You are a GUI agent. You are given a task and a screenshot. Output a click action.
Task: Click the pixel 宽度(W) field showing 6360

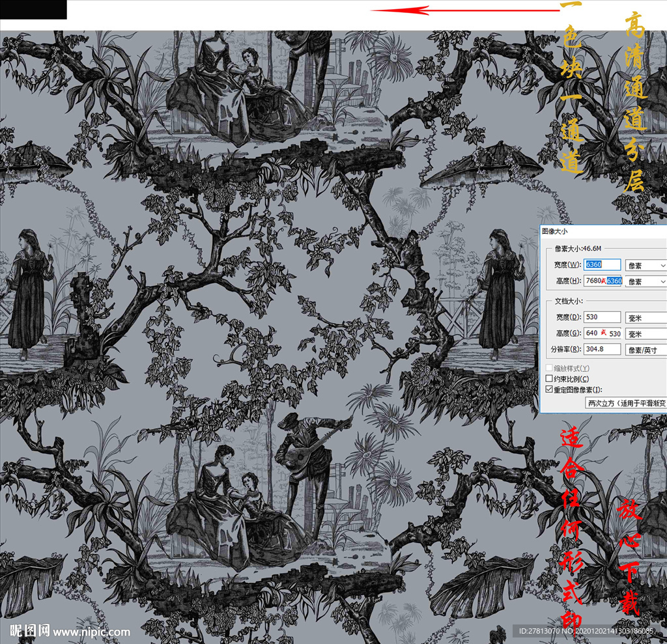tap(602, 265)
